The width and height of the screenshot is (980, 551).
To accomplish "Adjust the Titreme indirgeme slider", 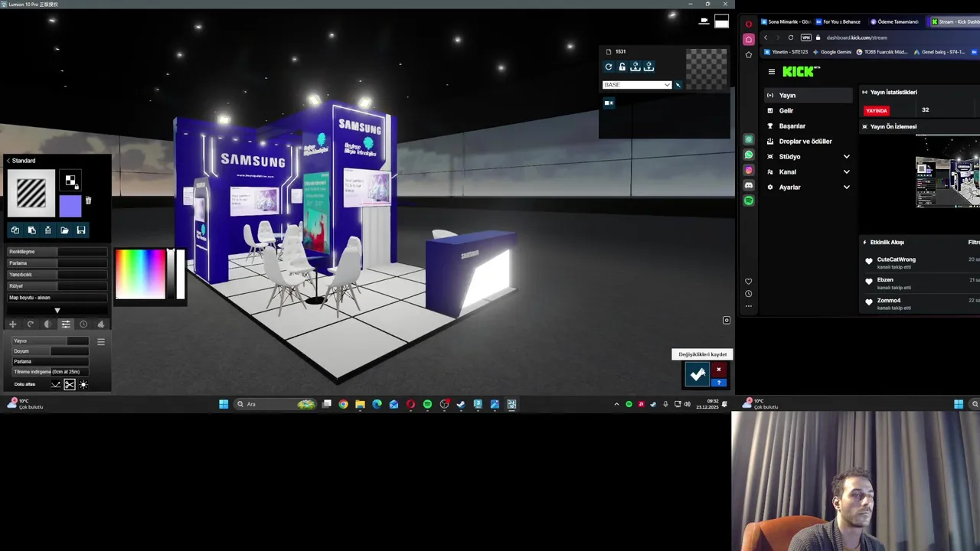I will click(x=51, y=372).
